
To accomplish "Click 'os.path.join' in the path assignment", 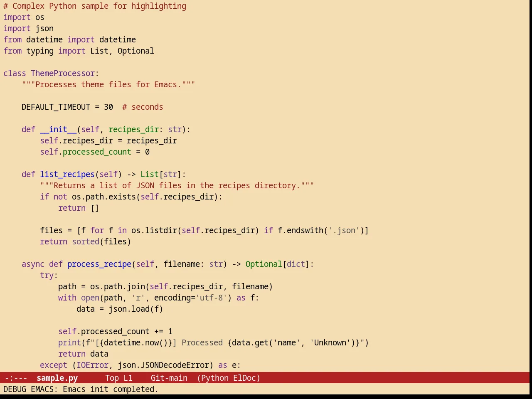I will 118,287.
